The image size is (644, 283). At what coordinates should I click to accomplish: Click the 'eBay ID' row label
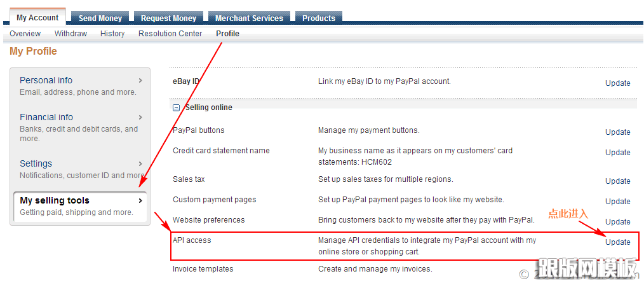185,81
